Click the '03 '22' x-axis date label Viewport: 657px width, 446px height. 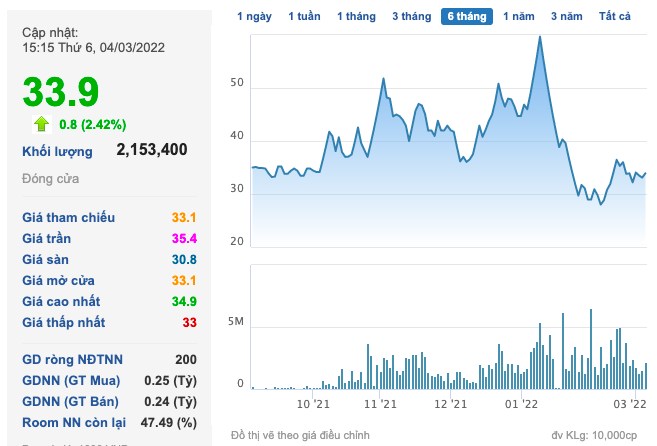click(x=629, y=404)
